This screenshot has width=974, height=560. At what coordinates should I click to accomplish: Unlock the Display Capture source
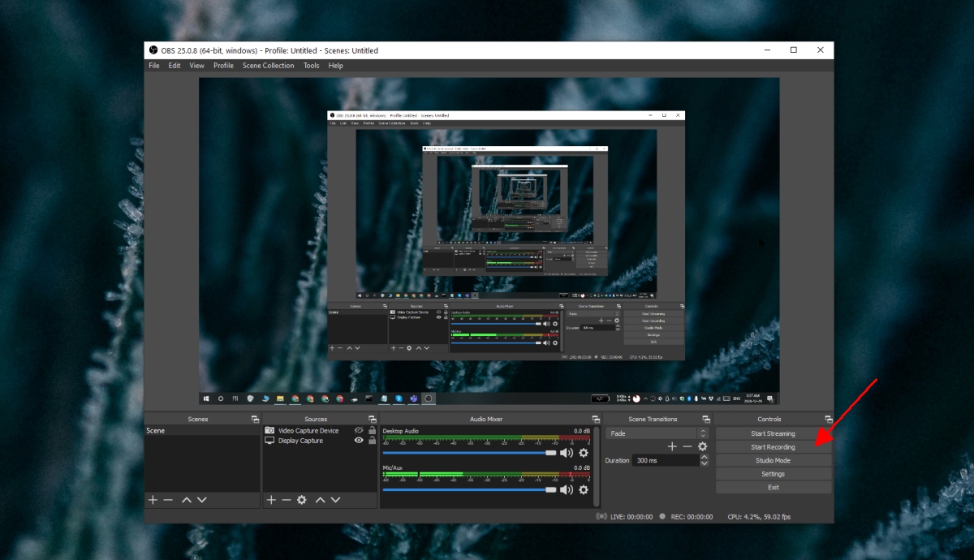(x=372, y=441)
